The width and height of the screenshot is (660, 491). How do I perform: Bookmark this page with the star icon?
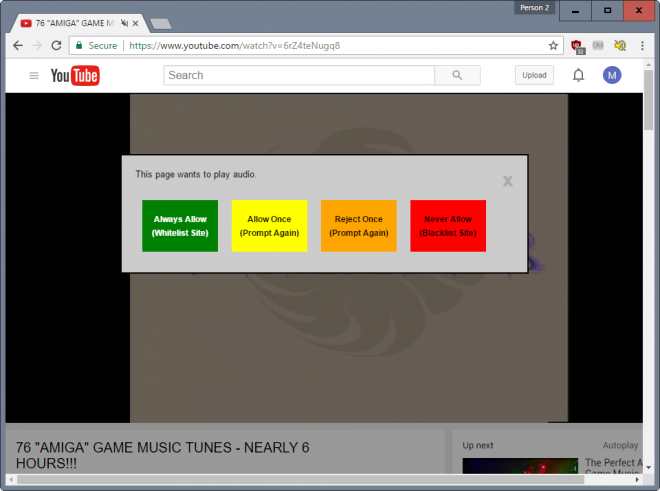tap(553, 45)
